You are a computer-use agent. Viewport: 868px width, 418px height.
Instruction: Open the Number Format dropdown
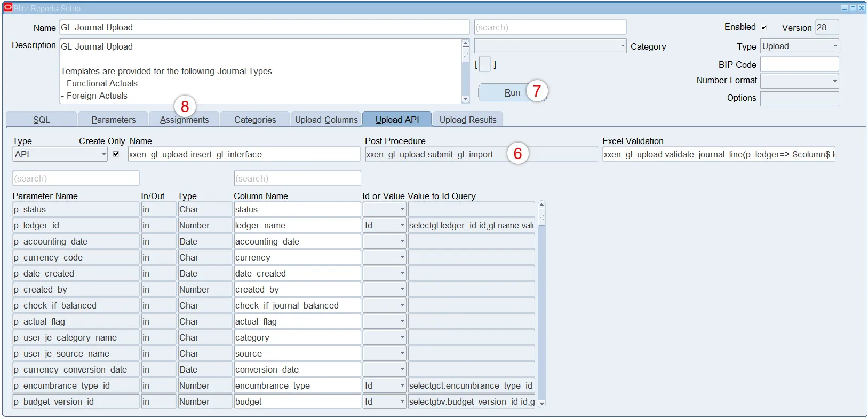coord(835,81)
